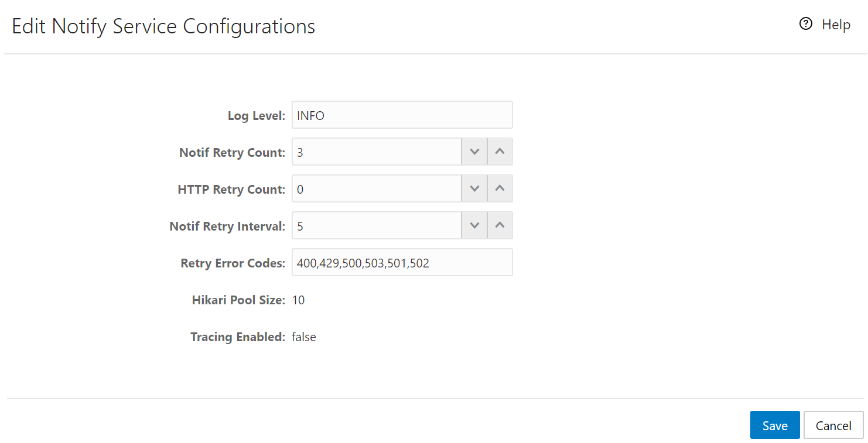868x443 pixels.
Task: Increase Notif Retry Interval with up arrow
Action: tap(500, 226)
